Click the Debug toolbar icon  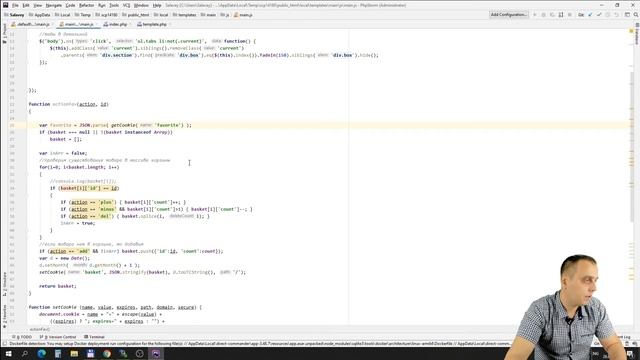point(543,15)
